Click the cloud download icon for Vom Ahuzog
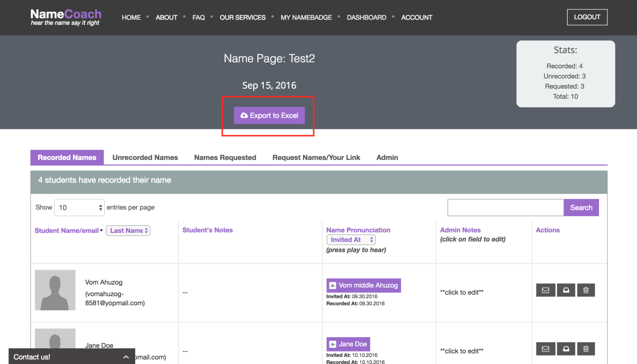The image size is (637, 364). coord(566,290)
